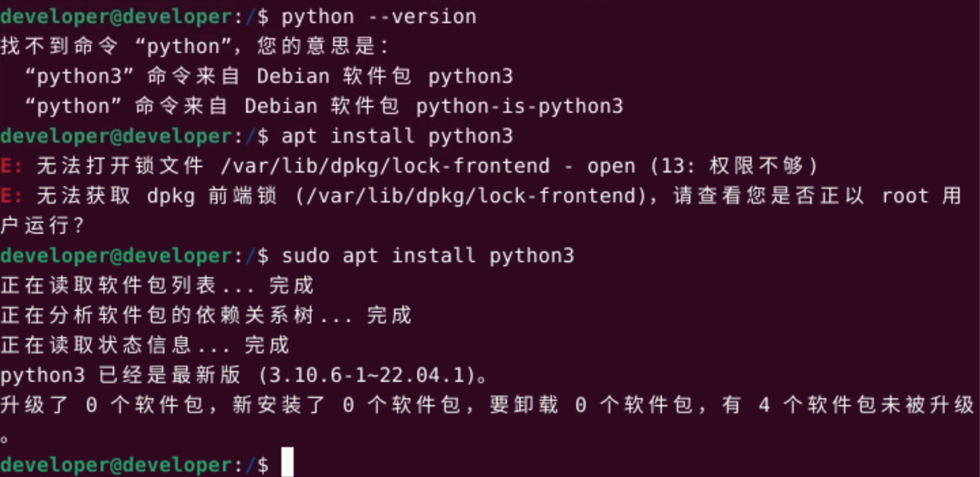
Task: Click the word "sudo" in the command
Action: tap(305, 255)
